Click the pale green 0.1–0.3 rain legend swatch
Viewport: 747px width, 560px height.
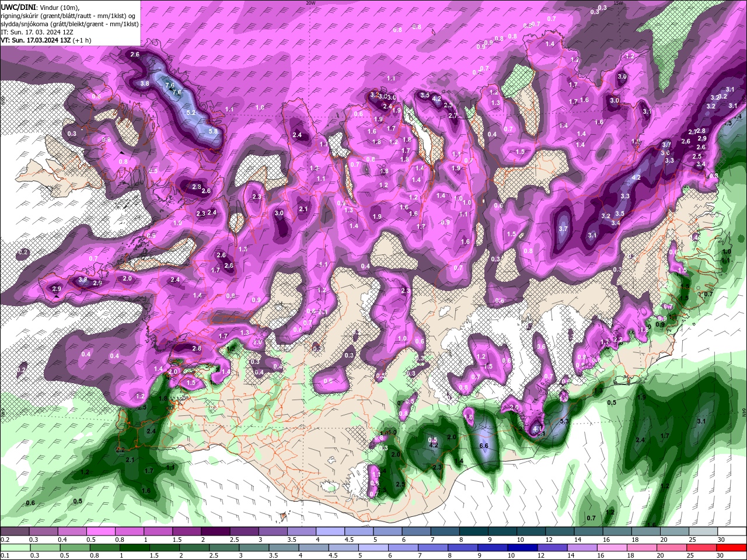pos(15,548)
